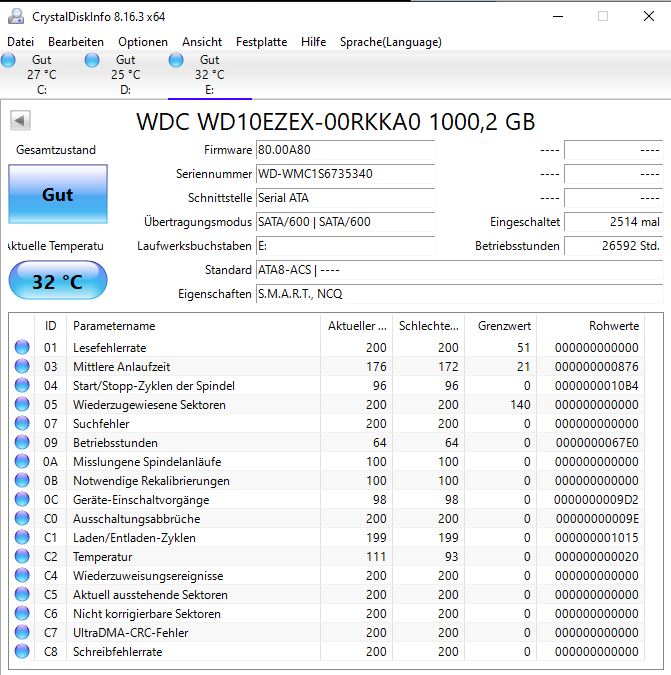Click the Laufwerksbuchstaben field E:
This screenshot has height=675, width=671.
[x=345, y=246]
